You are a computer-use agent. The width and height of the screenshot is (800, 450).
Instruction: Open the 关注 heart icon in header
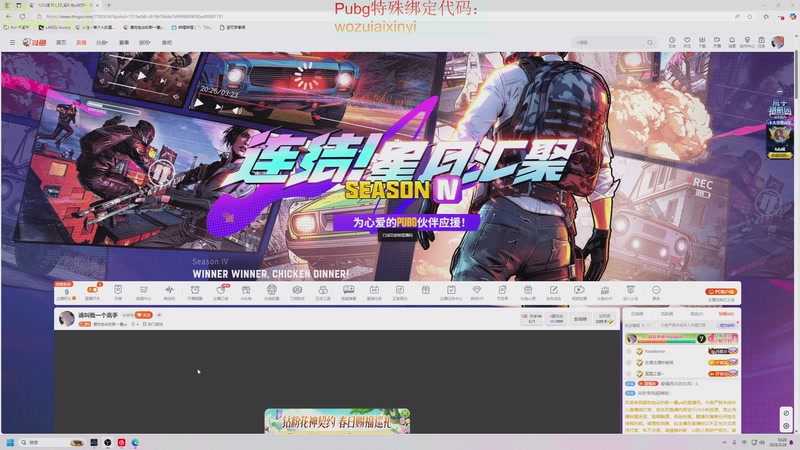point(687,42)
